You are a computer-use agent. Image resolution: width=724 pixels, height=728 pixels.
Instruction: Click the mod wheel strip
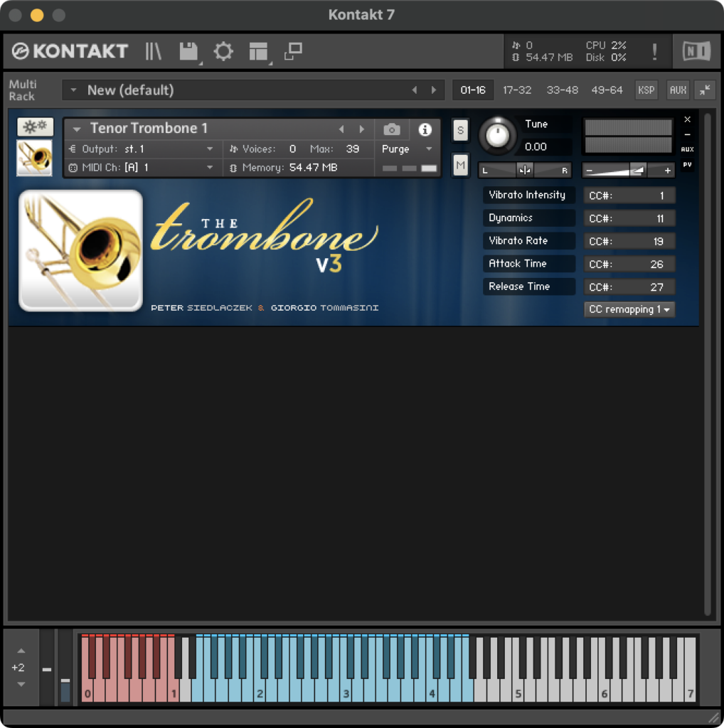point(65,667)
